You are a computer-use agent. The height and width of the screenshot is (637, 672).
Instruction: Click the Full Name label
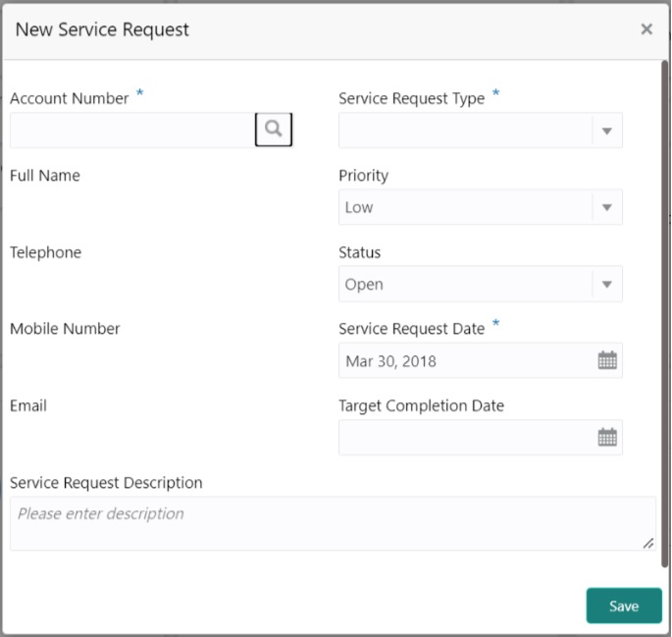[45, 176]
